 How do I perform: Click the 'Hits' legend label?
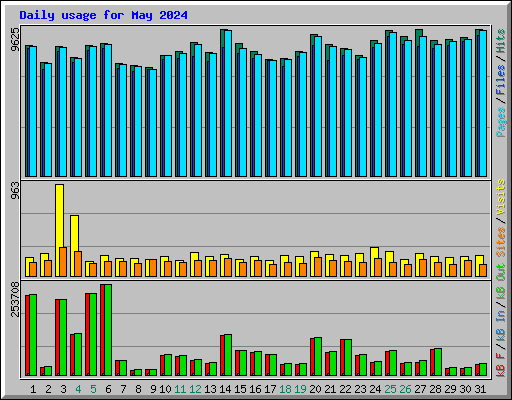[x=500, y=41]
